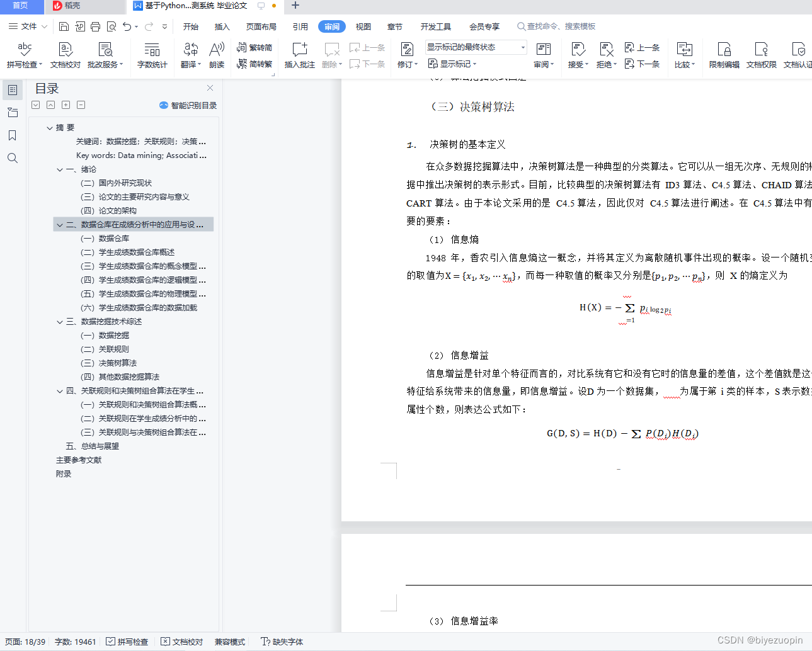Select outline item (一) 数据仓库
Image resolution: width=812 pixels, height=651 pixels.
105,239
